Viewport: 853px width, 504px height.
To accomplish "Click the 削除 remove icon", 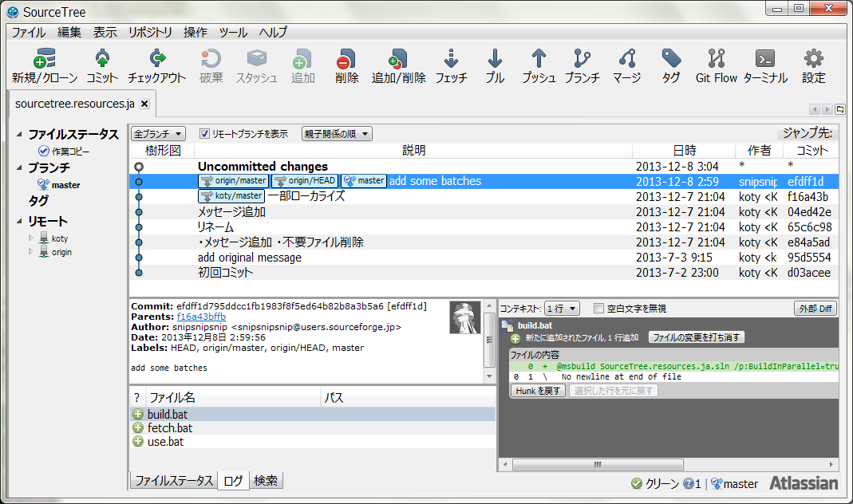I will [346, 59].
